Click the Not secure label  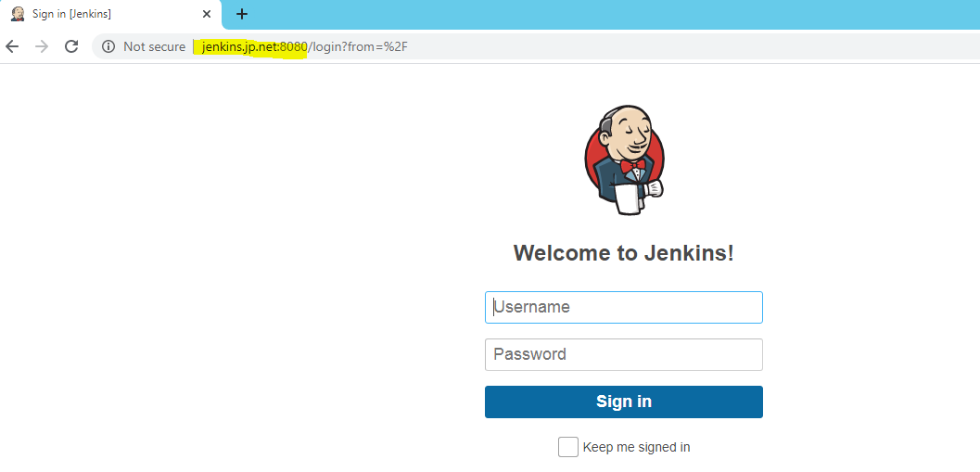coord(155,46)
